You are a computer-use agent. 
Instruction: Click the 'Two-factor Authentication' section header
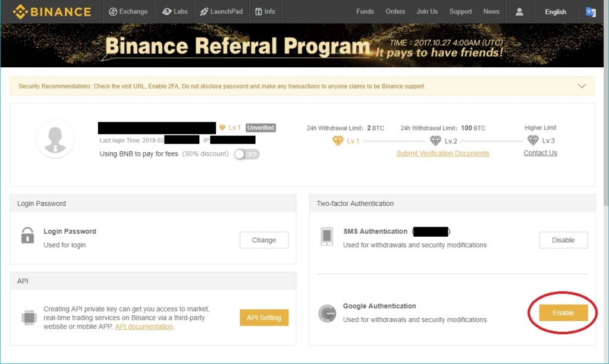click(355, 203)
